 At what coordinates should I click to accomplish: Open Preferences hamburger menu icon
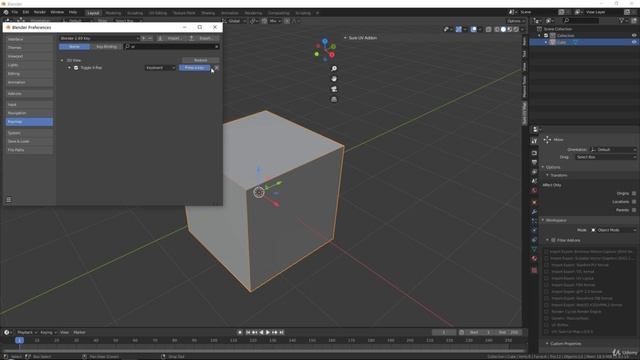(9, 200)
